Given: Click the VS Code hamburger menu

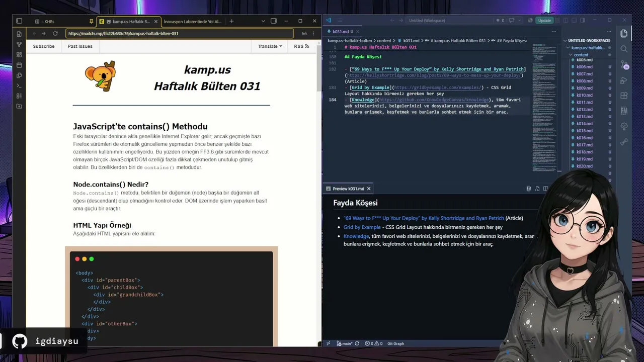Looking at the screenshot, I should 339,21.
